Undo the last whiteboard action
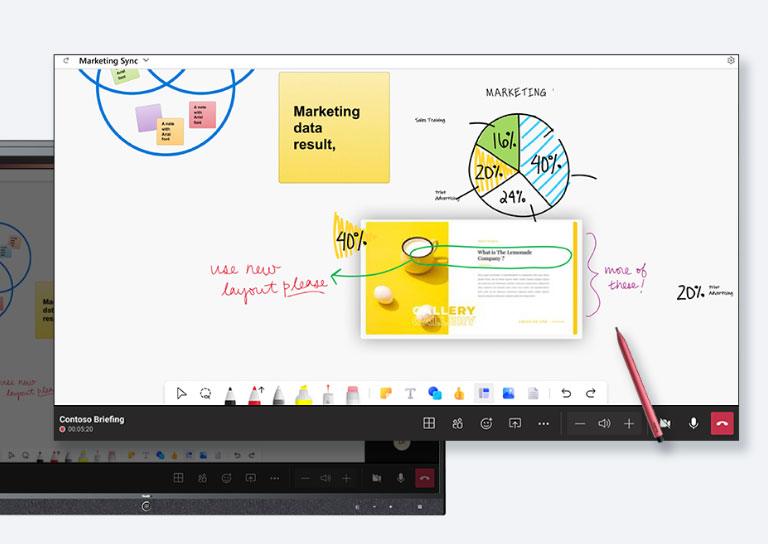The image size is (768, 544). tap(566, 393)
